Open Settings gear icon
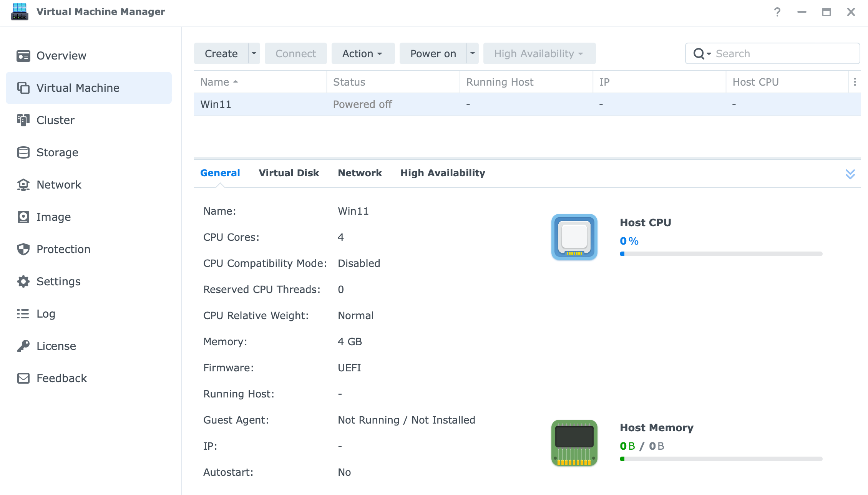Image resolution: width=868 pixels, height=495 pixels. [23, 281]
